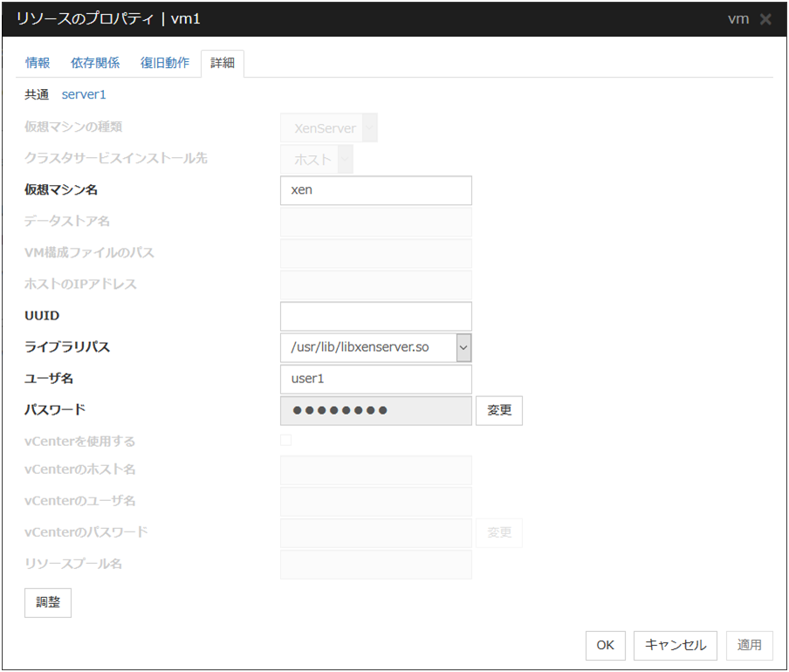Screen dimensions: 789x672
Task: Click the ユーザ名 field containing user1
Action: tap(375, 379)
